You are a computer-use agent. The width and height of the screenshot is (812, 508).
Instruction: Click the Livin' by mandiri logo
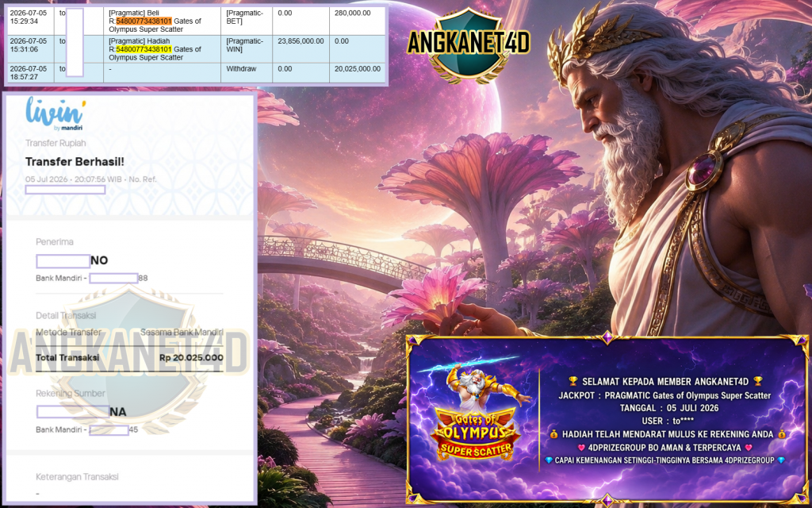(x=56, y=114)
